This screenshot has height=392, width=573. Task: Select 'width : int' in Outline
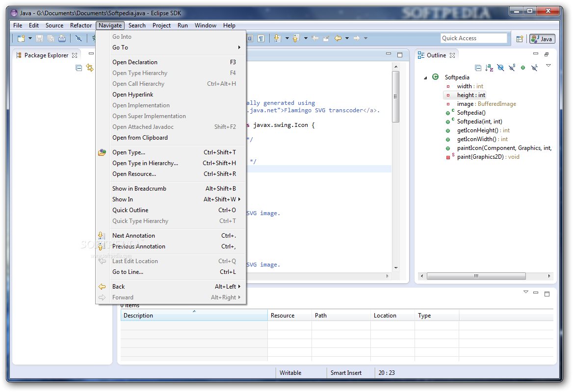pyautogui.click(x=470, y=87)
